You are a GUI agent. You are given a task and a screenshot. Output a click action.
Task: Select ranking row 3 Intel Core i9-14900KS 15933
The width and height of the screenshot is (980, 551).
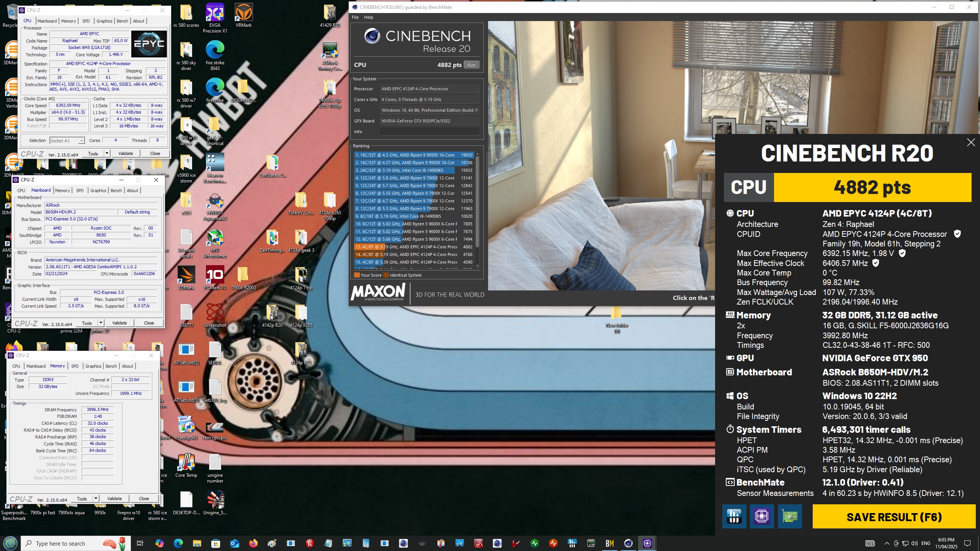click(x=414, y=170)
